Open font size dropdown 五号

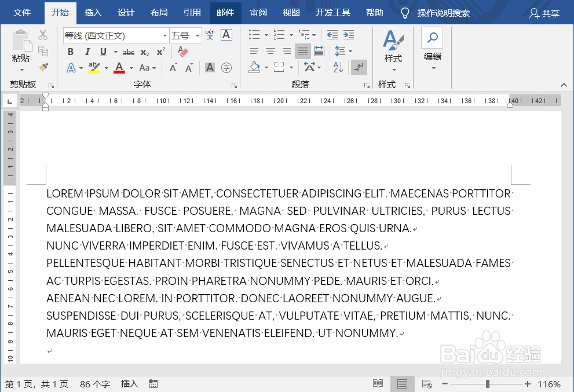pyautogui.click(x=198, y=35)
